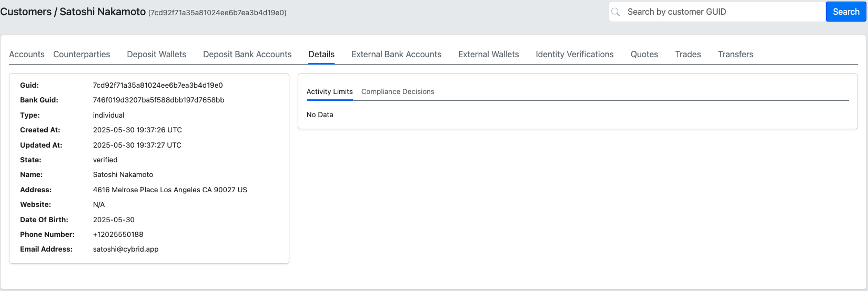Click the blue Search button
The height and width of the screenshot is (291, 868).
point(846,12)
